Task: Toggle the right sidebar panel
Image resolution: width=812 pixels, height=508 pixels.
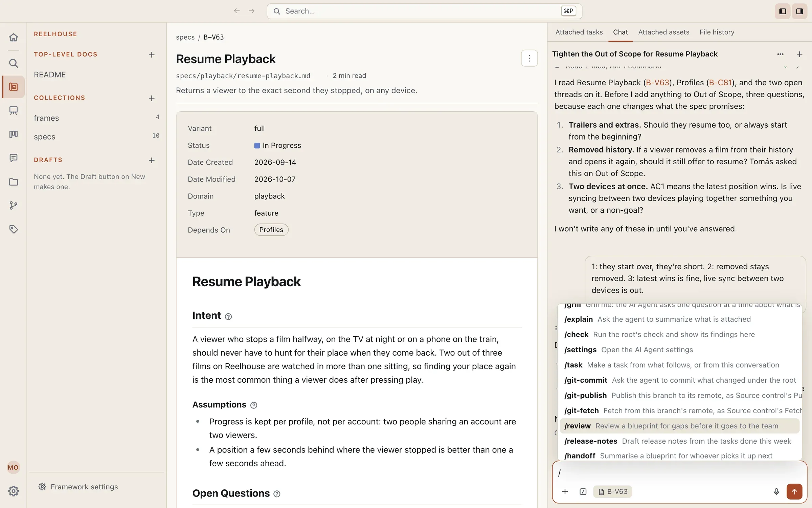Action: pos(799,11)
